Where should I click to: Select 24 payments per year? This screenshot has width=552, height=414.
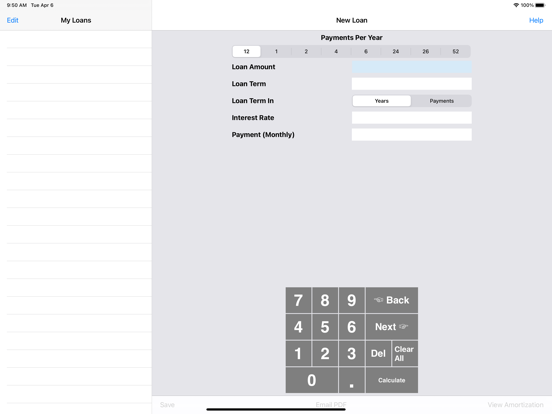coord(396,51)
